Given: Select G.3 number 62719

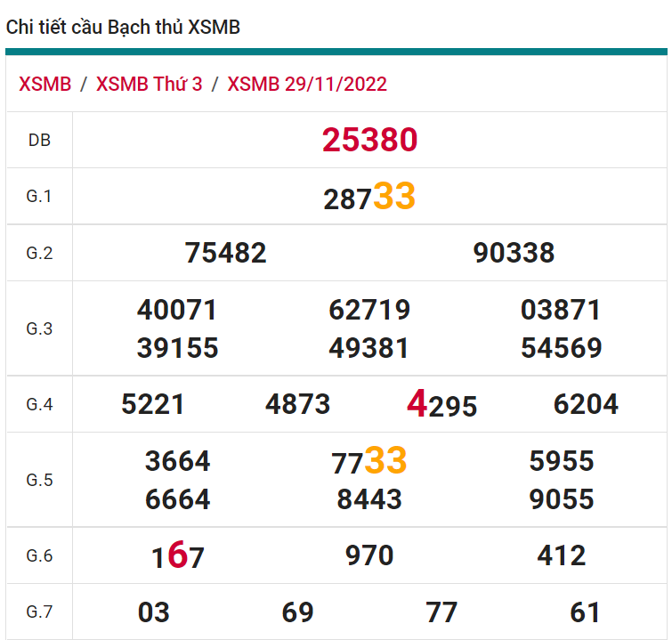Looking at the screenshot, I should coord(369,310).
